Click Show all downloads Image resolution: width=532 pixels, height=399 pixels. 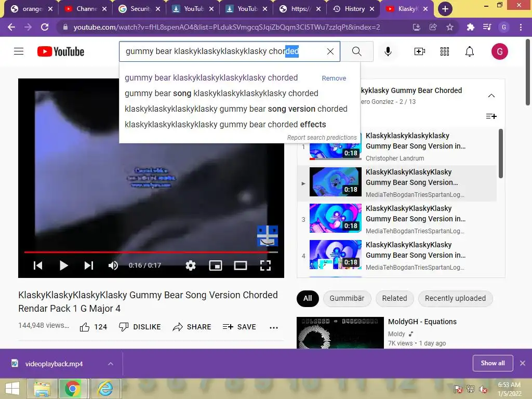pyautogui.click(x=493, y=363)
